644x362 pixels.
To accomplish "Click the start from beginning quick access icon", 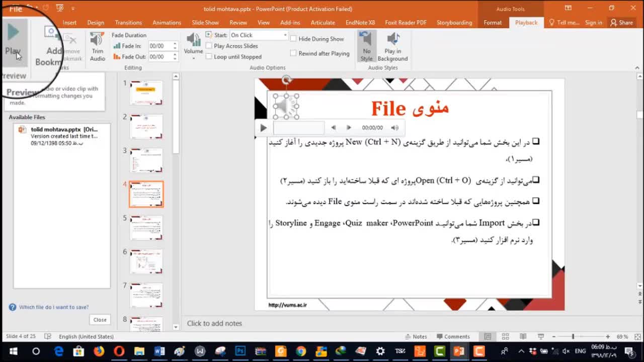I will (x=60, y=9).
